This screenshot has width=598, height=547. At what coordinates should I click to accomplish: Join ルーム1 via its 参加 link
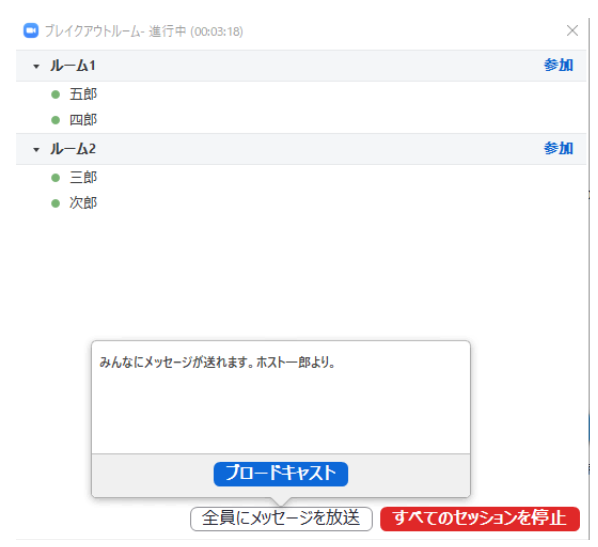[558, 65]
